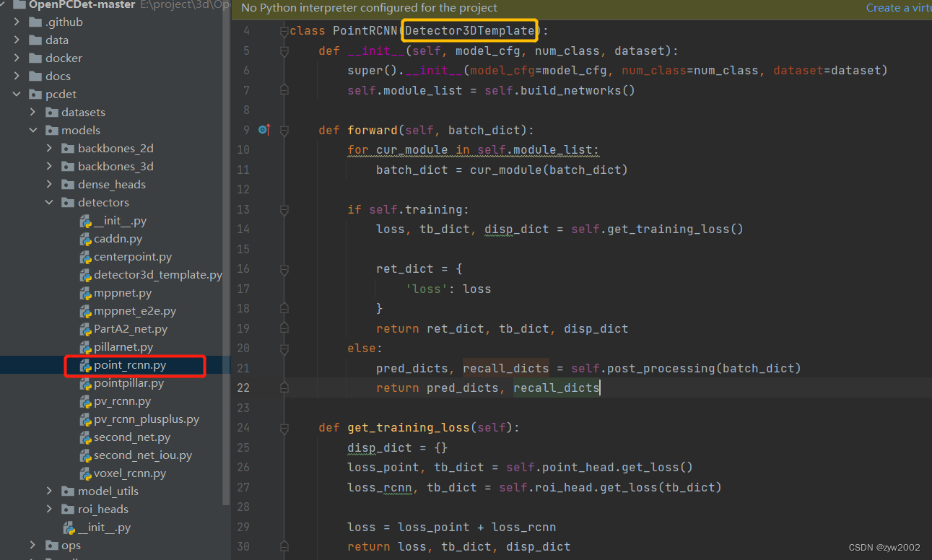Click the Create a virtual environment link

(899, 8)
